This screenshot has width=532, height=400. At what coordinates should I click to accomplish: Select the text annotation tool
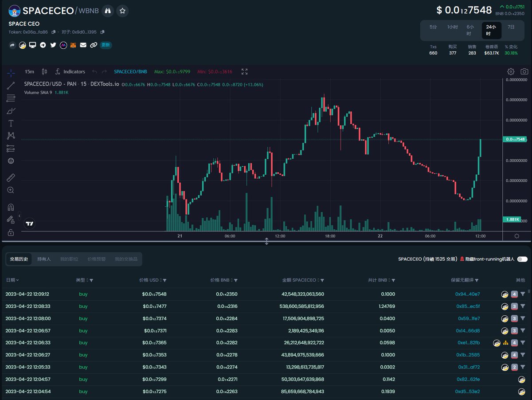(x=11, y=123)
